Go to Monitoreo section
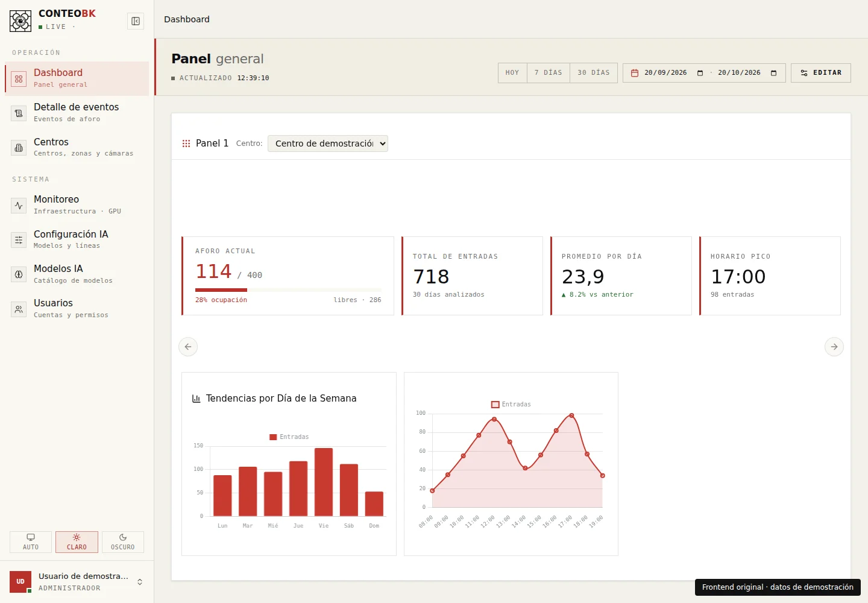 click(x=77, y=205)
